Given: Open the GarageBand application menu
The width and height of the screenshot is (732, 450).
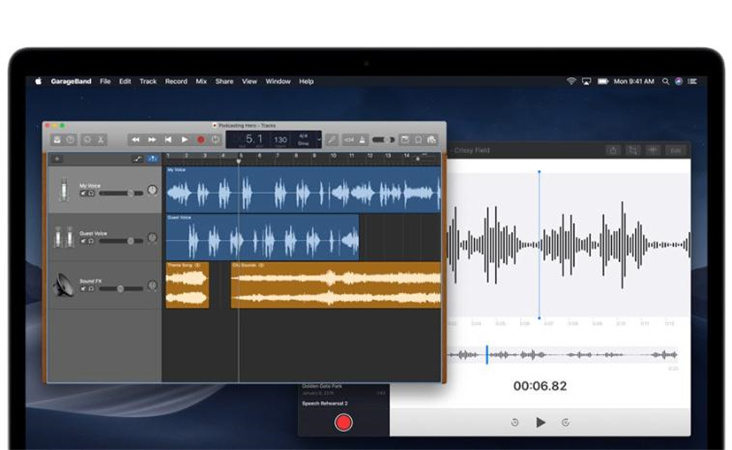Looking at the screenshot, I should pos(71,81).
